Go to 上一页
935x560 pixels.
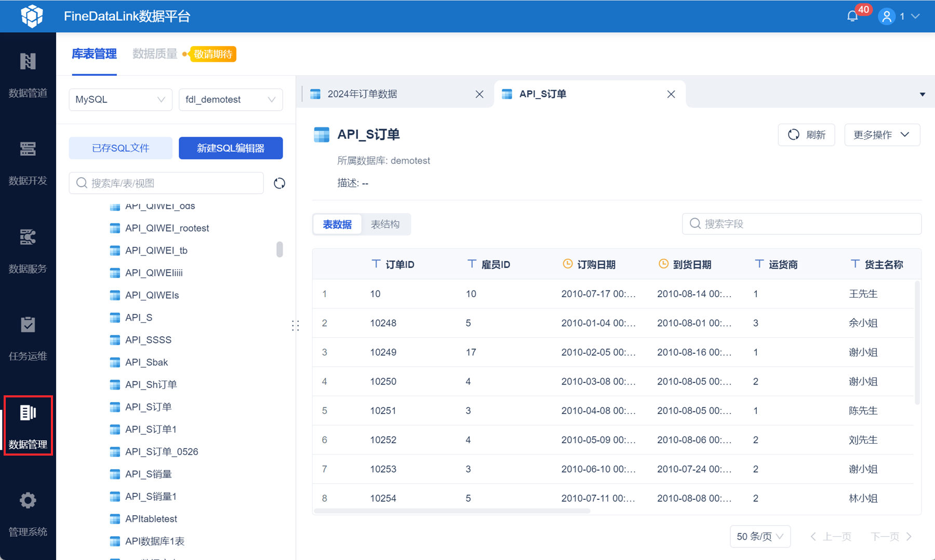tap(831, 537)
